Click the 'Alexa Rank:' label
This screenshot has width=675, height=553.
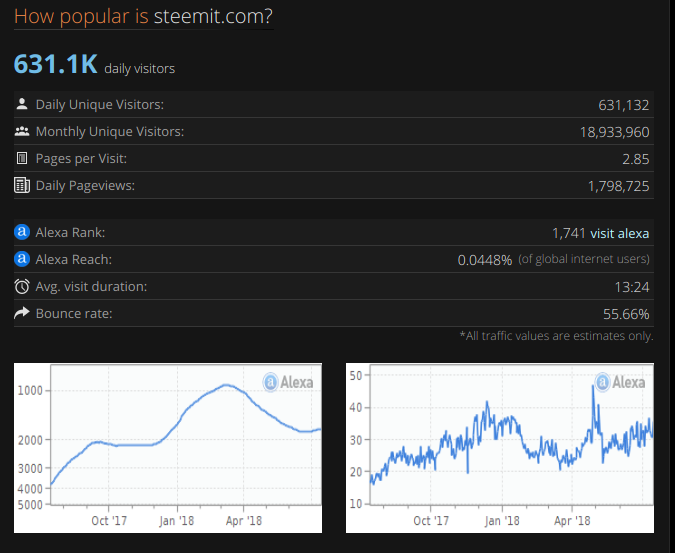[x=70, y=232]
